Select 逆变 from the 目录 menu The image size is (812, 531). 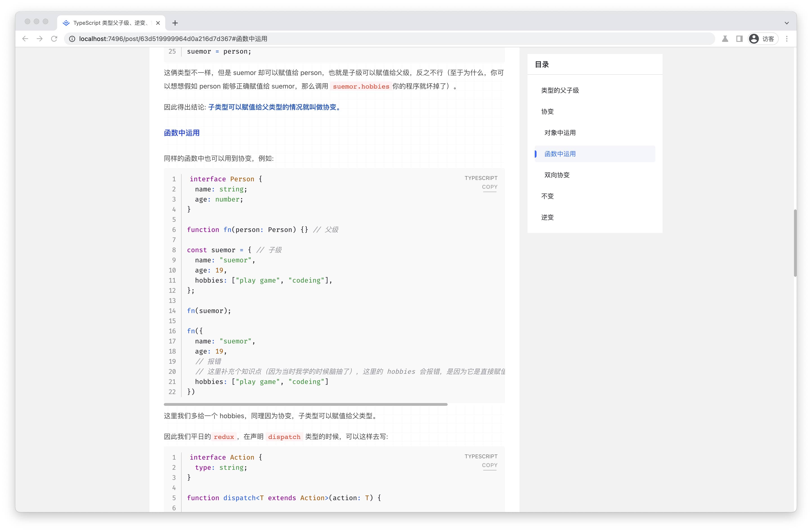(548, 217)
